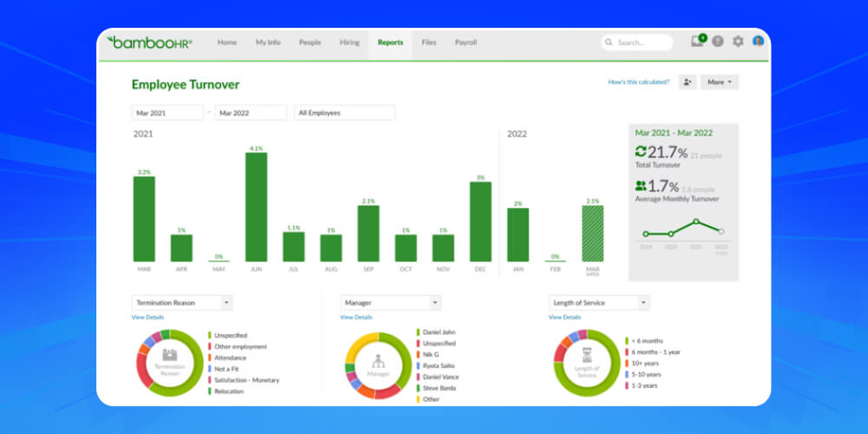Open the Termination Reason dropdown
Image resolution: width=868 pixels, height=434 pixels.
point(181,303)
